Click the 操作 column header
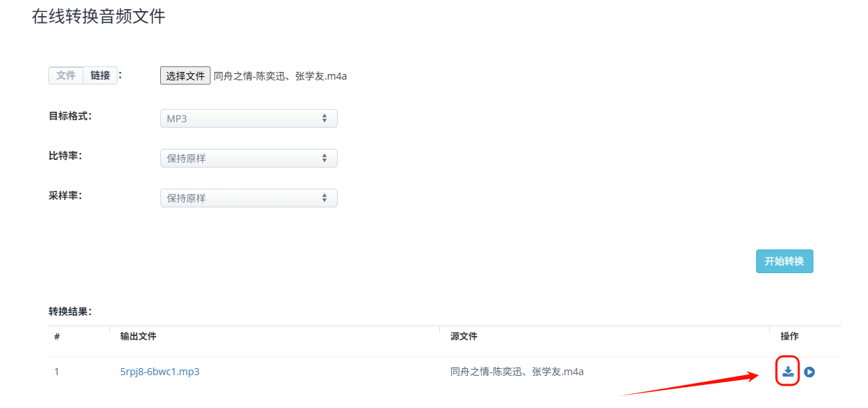 pyautogui.click(x=790, y=336)
